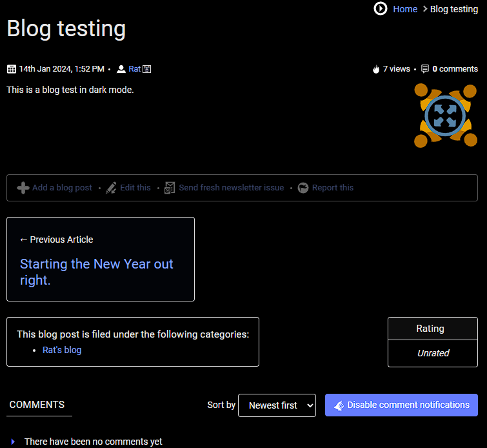487x448 pixels.
Task: Open the Rat's blog category link
Action: [x=62, y=350]
